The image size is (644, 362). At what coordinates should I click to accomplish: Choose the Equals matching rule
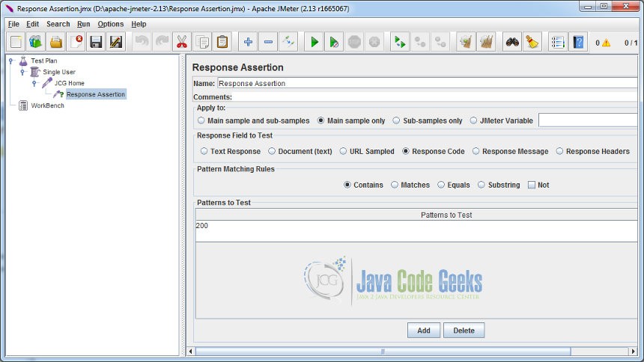pyautogui.click(x=441, y=185)
